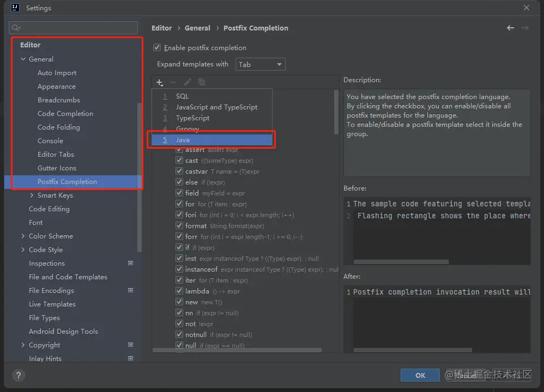Open help with the question mark icon

[x=19, y=375]
